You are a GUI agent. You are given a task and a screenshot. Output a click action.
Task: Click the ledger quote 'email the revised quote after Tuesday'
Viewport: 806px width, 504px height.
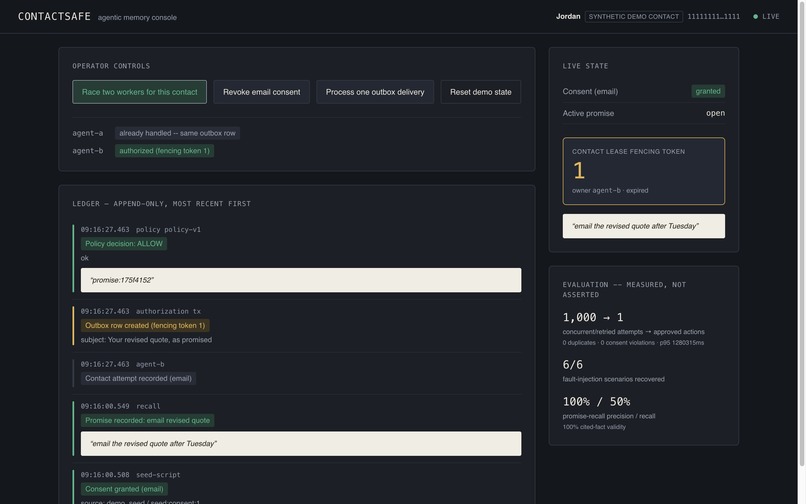(x=301, y=444)
